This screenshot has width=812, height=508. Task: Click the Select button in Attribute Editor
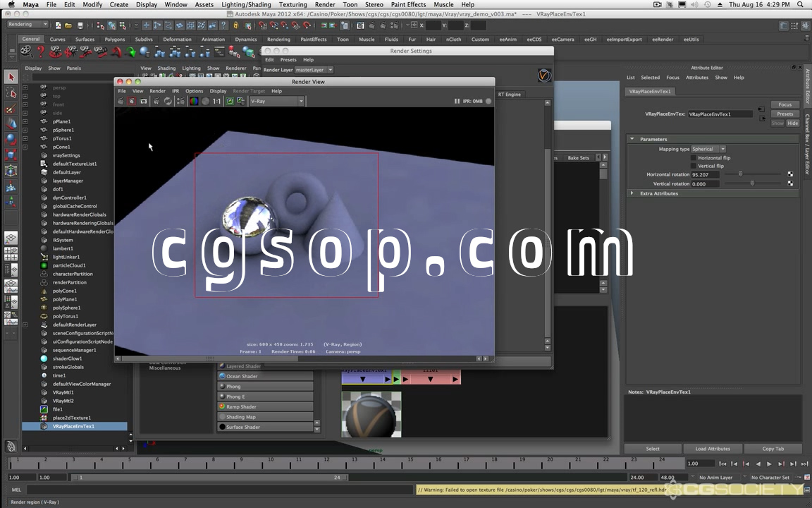(653, 449)
